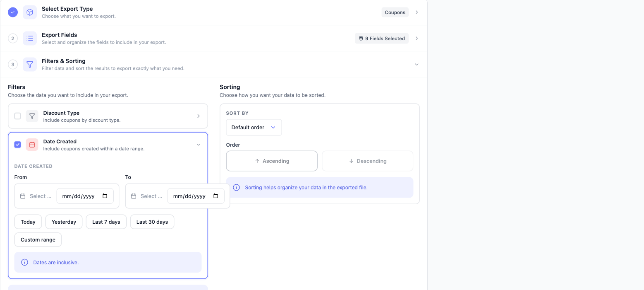This screenshot has width=644, height=290.
Task: Click the To mm/dd/yyyy date input
Action: (196, 196)
